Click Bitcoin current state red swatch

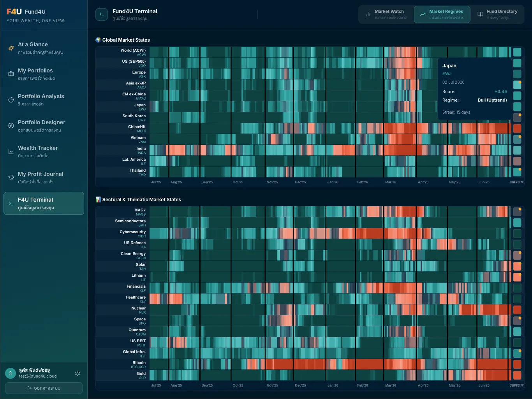(517, 364)
